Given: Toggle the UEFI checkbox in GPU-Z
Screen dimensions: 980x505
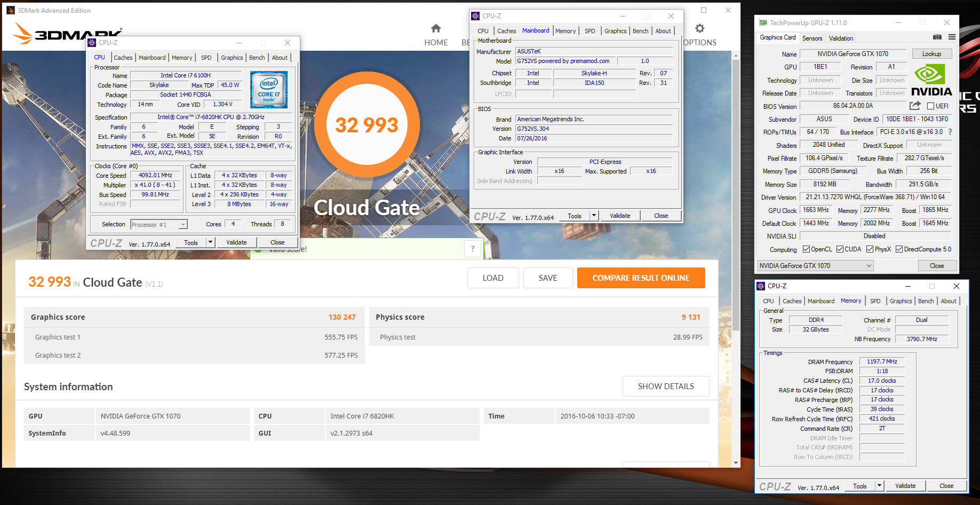Looking at the screenshot, I should [x=930, y=106].
